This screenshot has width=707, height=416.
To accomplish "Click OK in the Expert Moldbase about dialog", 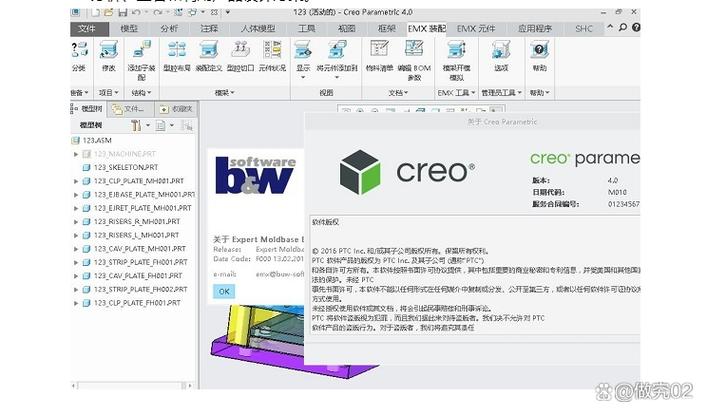I will click(224, 292).
